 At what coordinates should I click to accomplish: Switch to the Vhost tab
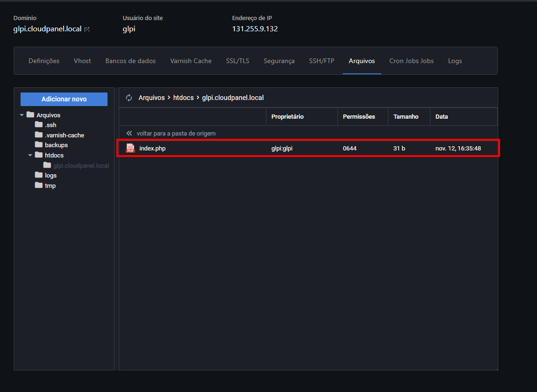click(82, 61)
